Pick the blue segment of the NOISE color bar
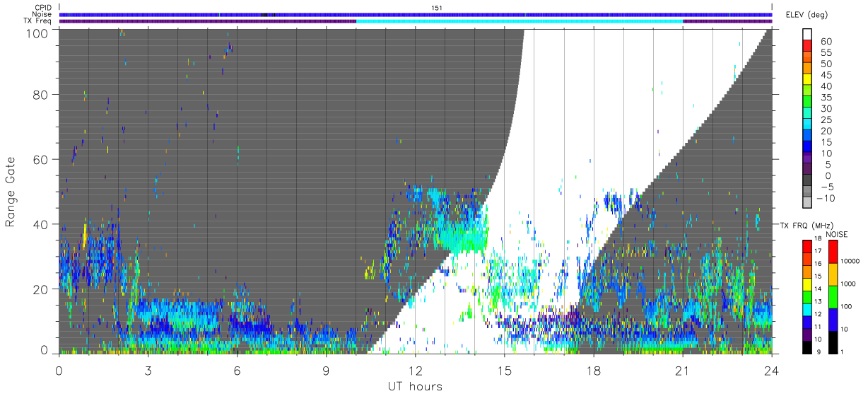This screenshot has width=868, height=401. click(833, 320)
